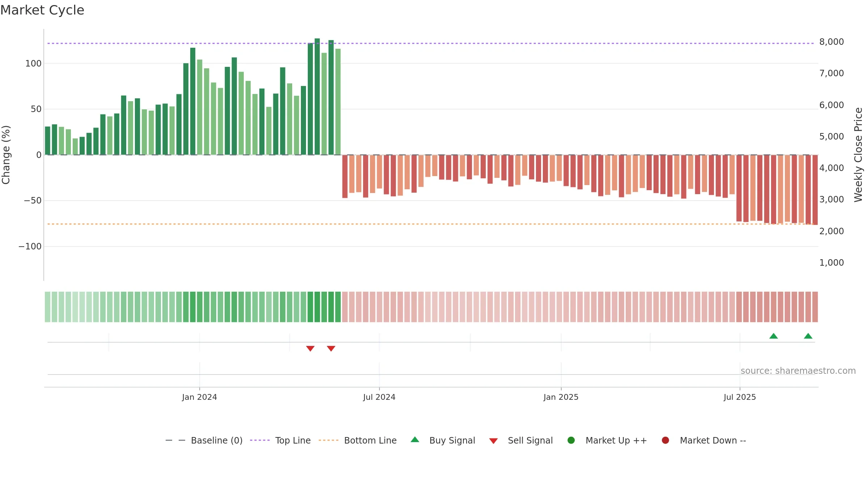Toggle the Top Line legend entry
The image size is (868, 488).
tap(280, 440)
